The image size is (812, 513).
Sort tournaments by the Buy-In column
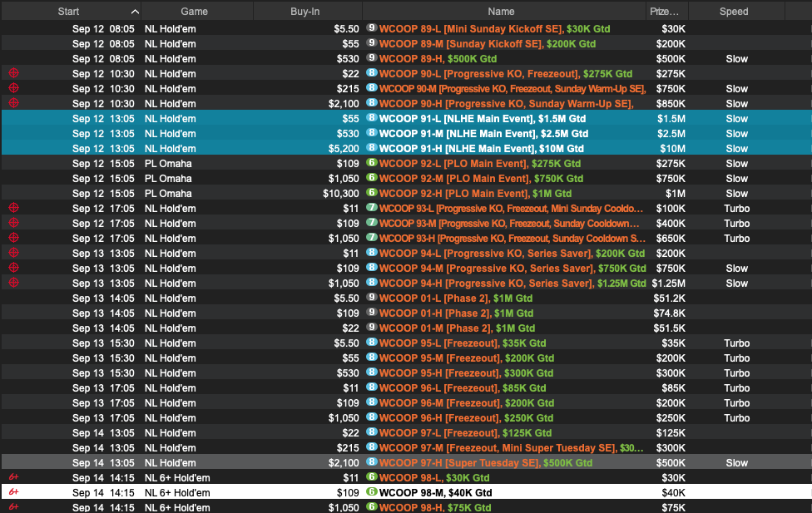[x=308, y=11]
